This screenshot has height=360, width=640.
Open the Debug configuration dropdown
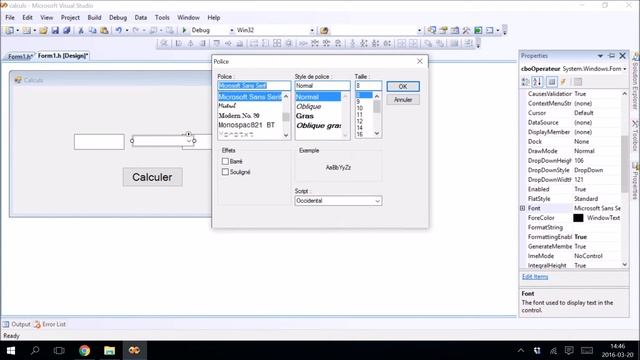[x=232, y=30]
